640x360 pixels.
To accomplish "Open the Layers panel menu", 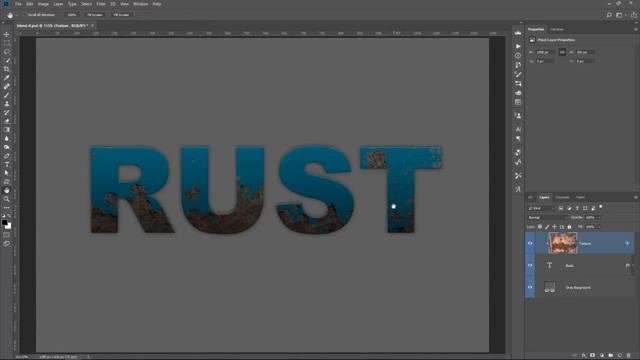I will pos(636,198).
